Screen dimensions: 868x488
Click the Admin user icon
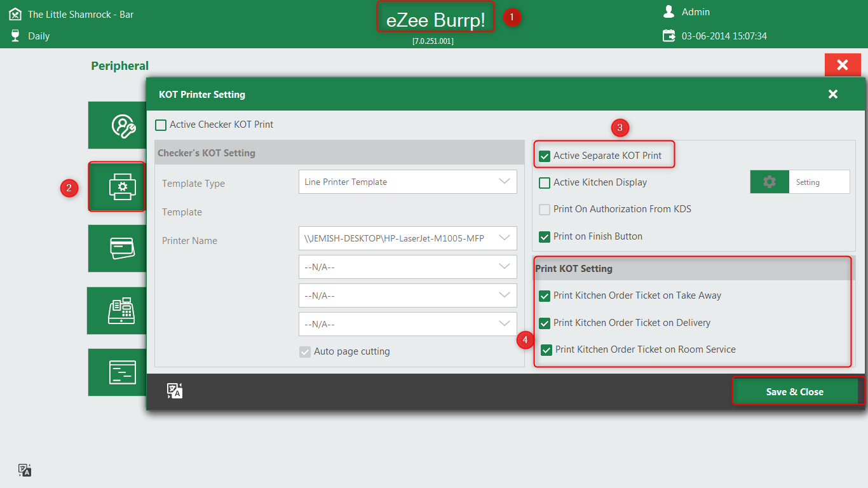(x=668, y=11)
